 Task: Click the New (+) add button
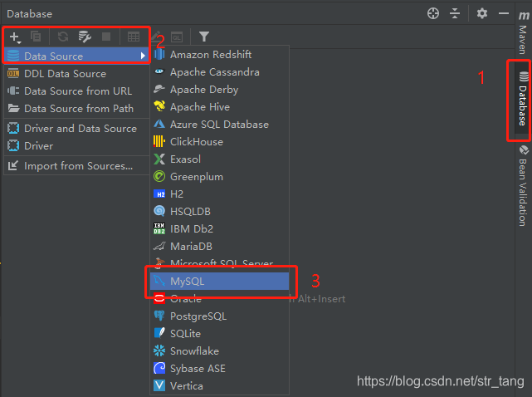click(15, 37)
